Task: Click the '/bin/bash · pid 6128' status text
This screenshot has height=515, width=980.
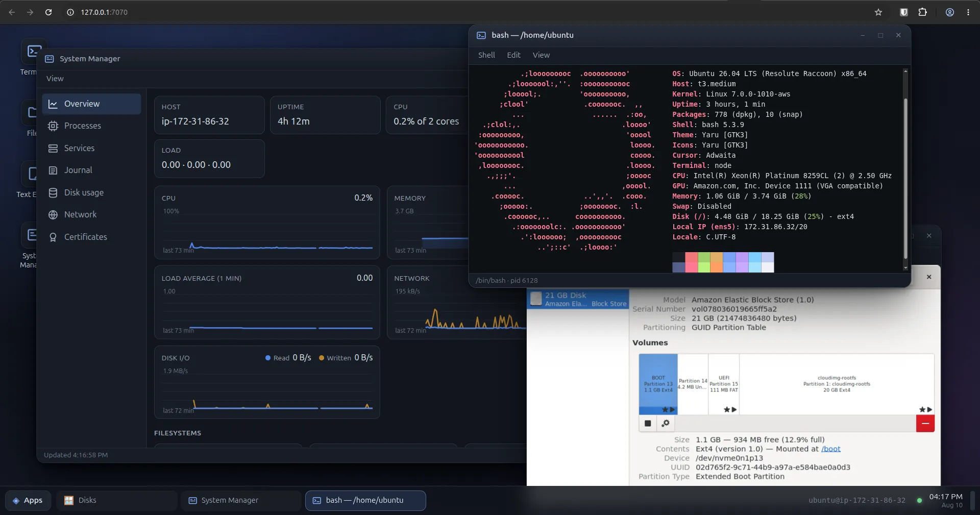Action: [506, 280]
